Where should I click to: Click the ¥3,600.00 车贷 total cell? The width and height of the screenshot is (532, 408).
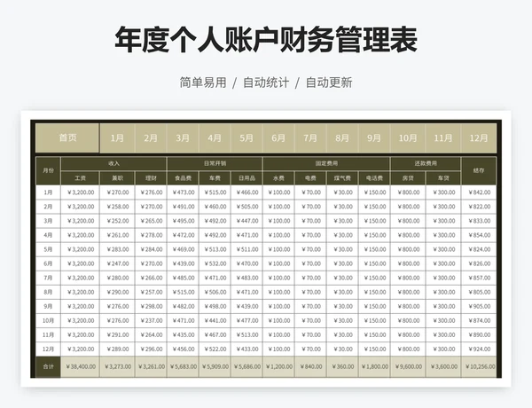443,366
